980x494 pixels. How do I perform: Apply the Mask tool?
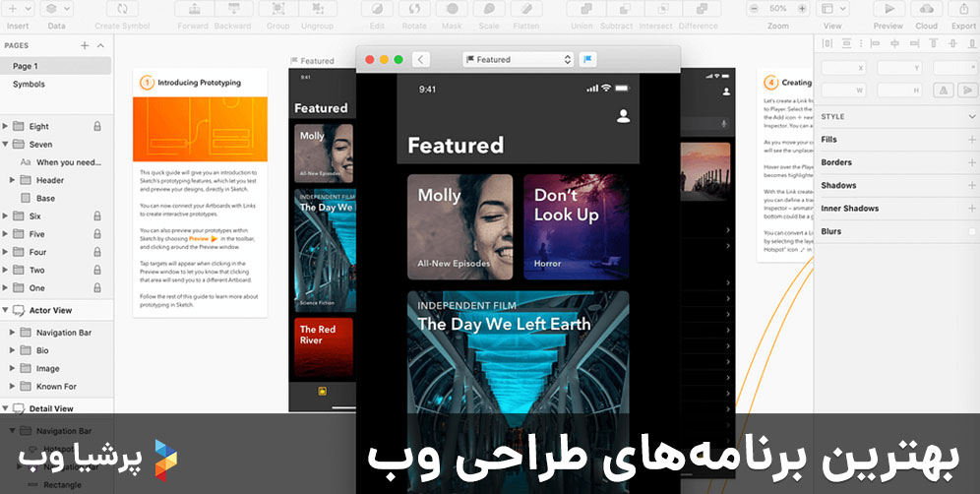tap(452, 9)
